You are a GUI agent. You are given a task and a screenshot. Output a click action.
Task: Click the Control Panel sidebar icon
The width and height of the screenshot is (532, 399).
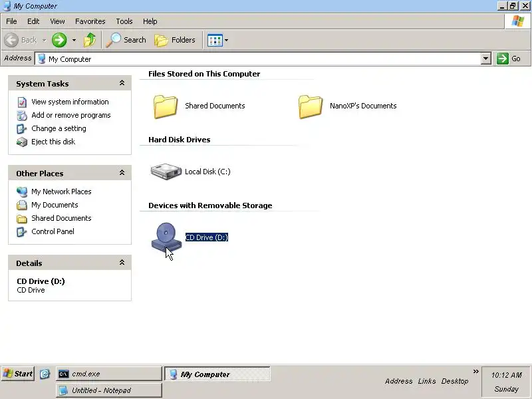22,231
